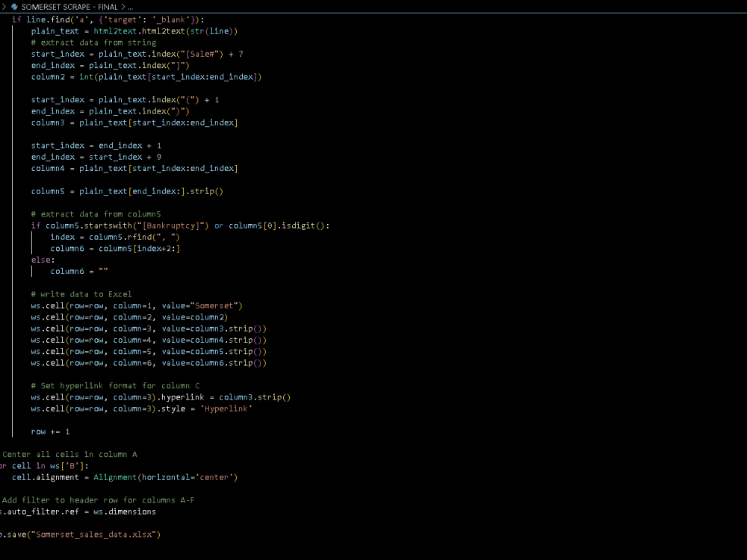
Task: Click the '# extract data from string' comment
Action: (94, 43)
